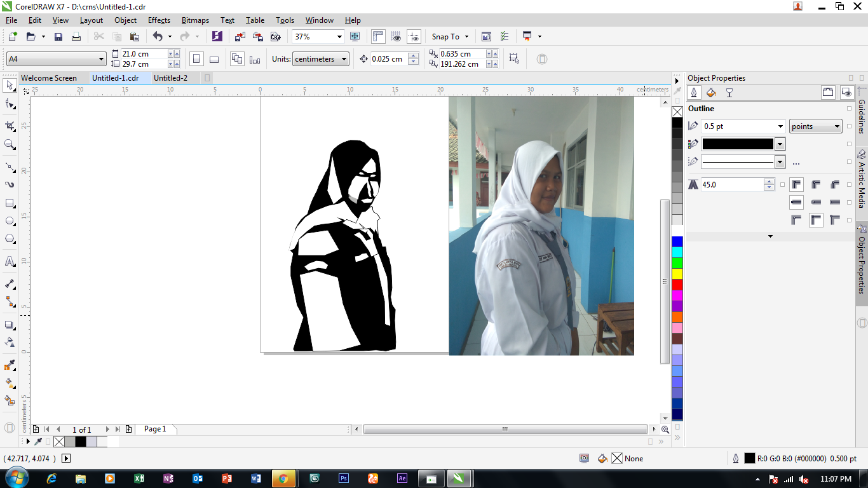Open the Options dialog icon in toolbar

pos(505,37)
